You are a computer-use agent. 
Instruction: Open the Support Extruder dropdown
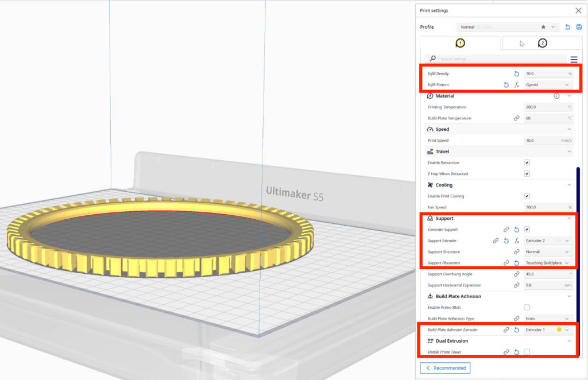coord(548,241)
